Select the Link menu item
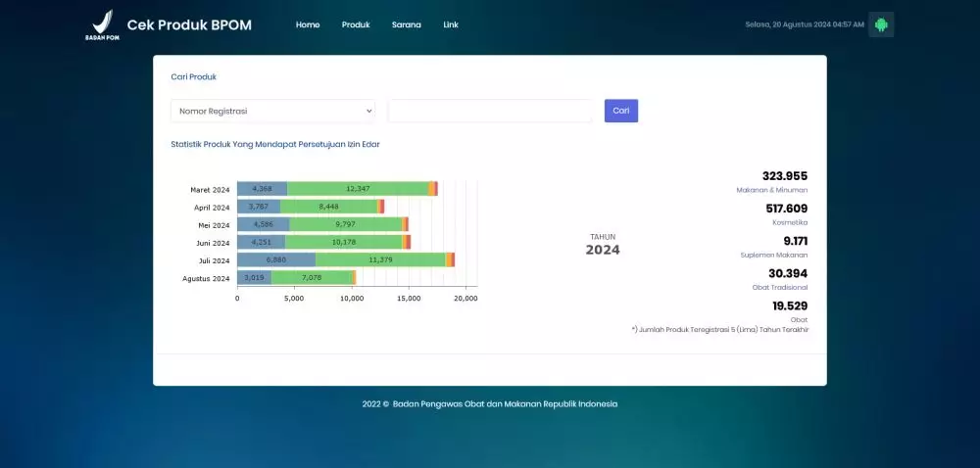 [x=451, y=24]
